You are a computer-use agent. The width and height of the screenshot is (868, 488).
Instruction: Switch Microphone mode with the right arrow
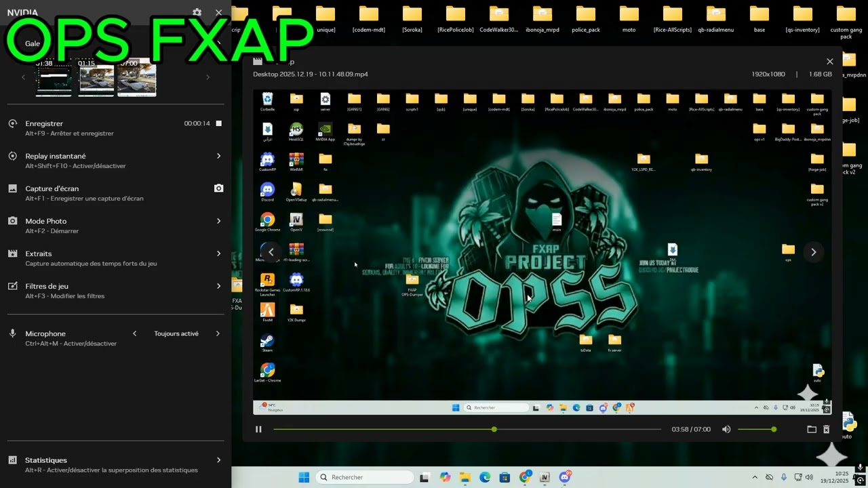coord(218,333)
